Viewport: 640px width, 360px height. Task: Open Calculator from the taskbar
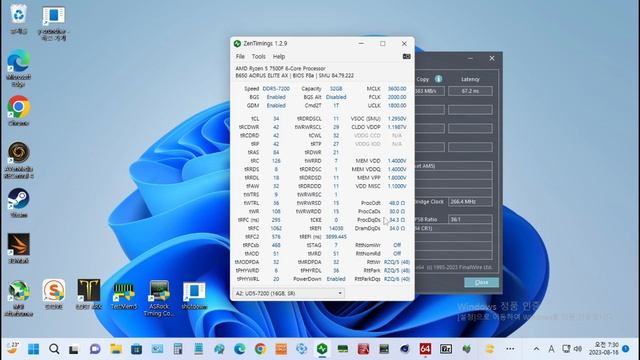click(178, 349)
